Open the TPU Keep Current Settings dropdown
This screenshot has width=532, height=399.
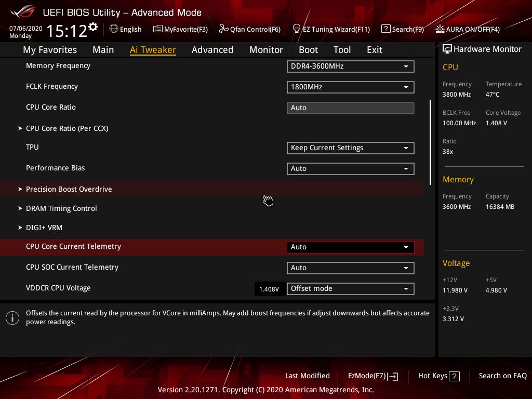pyautogui.click(x=351, y=148)
